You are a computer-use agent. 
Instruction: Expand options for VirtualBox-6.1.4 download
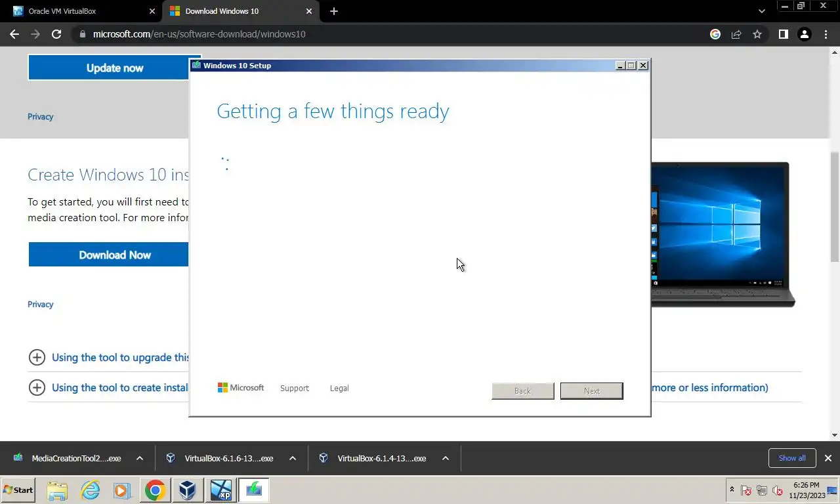click(446, 458)
